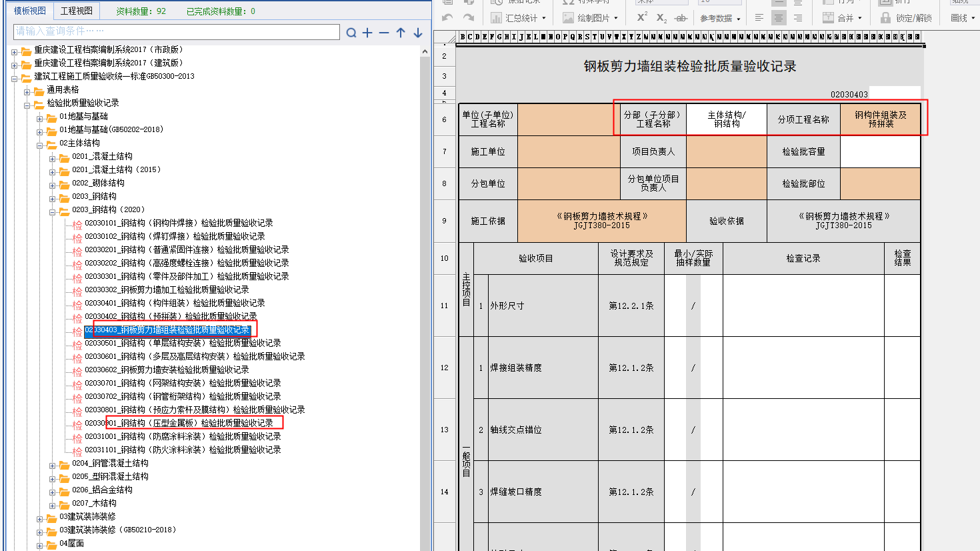
Task: Click the undo arrow icon
Action: (447, 17)
